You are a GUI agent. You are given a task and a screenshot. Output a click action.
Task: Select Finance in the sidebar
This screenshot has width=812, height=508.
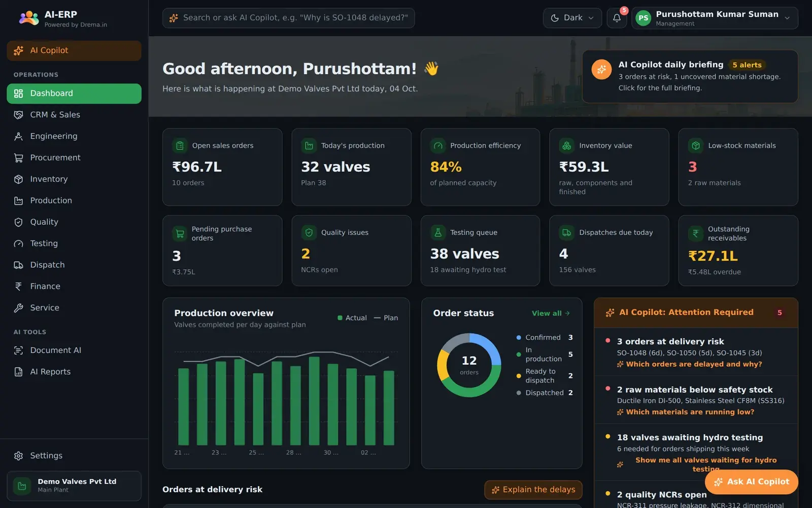(74, 287)
